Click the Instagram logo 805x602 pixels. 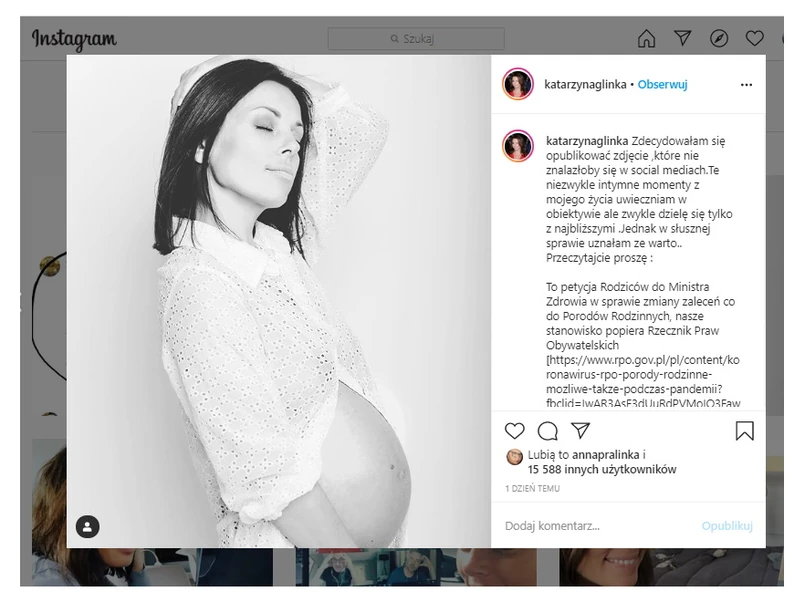coord(74,39)
